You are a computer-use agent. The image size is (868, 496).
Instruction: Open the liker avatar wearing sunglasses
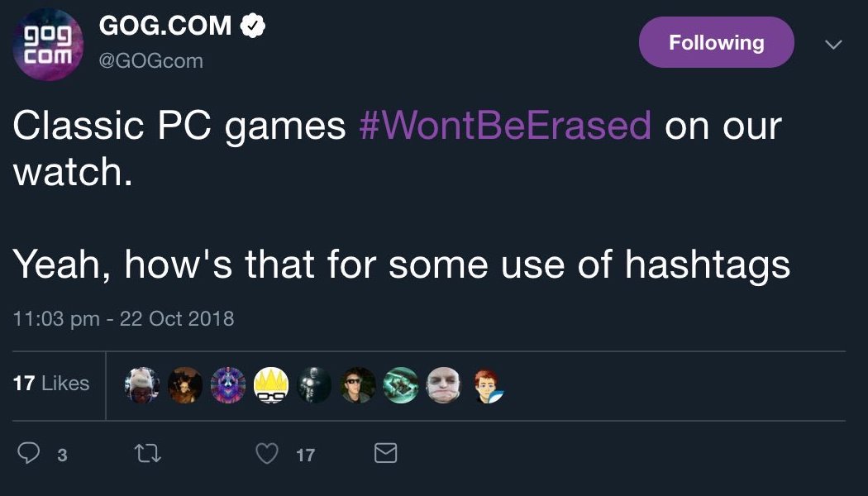pyautogui.click(x=358, y=385)
